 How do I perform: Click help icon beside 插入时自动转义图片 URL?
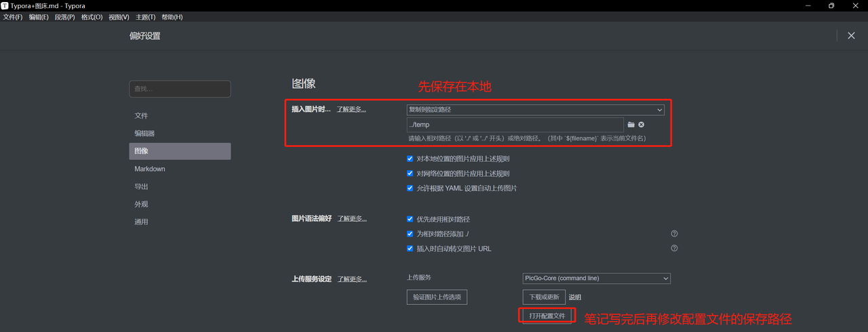[674, 249]
